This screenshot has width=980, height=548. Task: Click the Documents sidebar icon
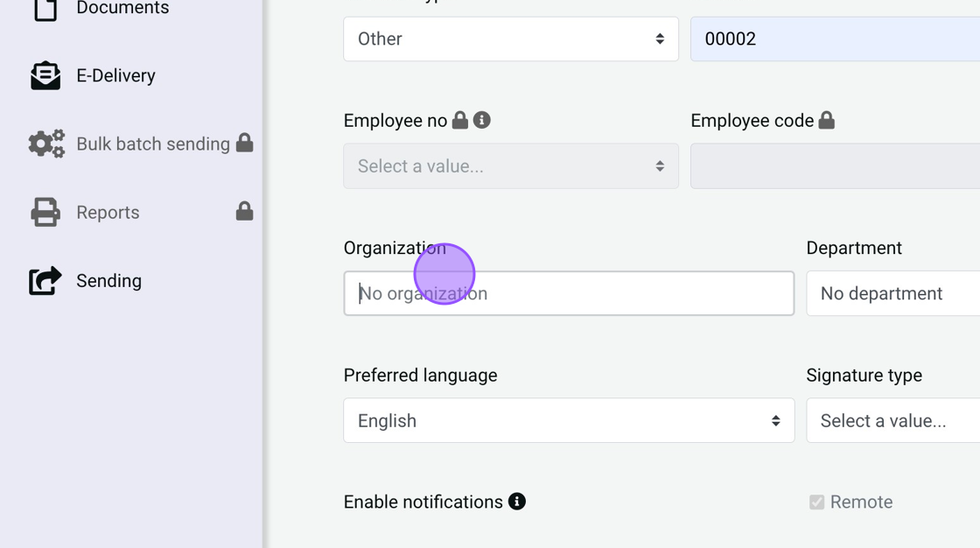[45, 9]
